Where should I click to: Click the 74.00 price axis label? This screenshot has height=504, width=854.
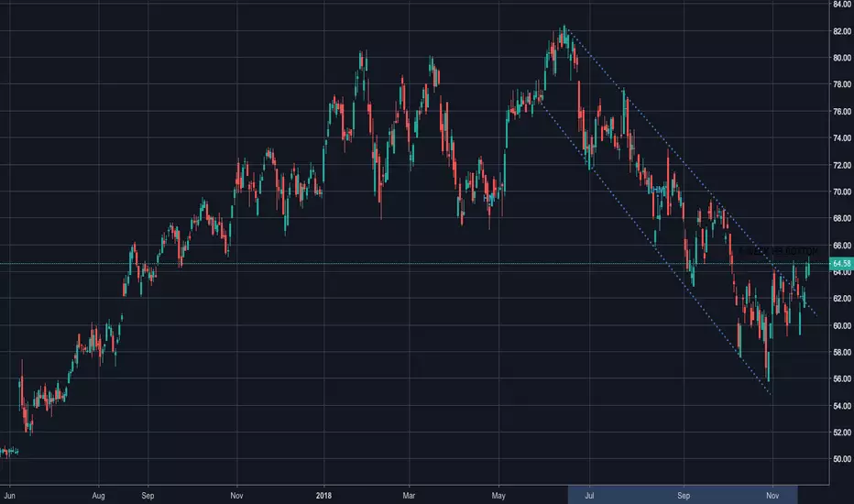coord(842,138)
